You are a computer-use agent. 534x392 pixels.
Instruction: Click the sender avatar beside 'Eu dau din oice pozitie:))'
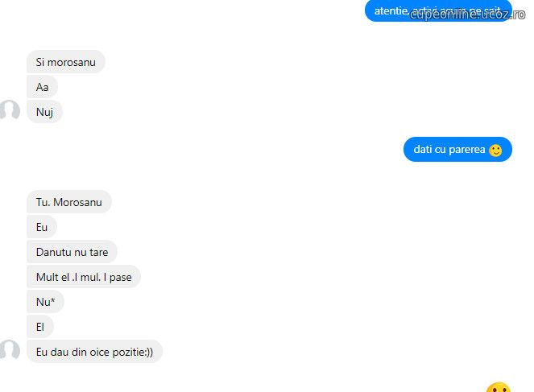[10, 350]
